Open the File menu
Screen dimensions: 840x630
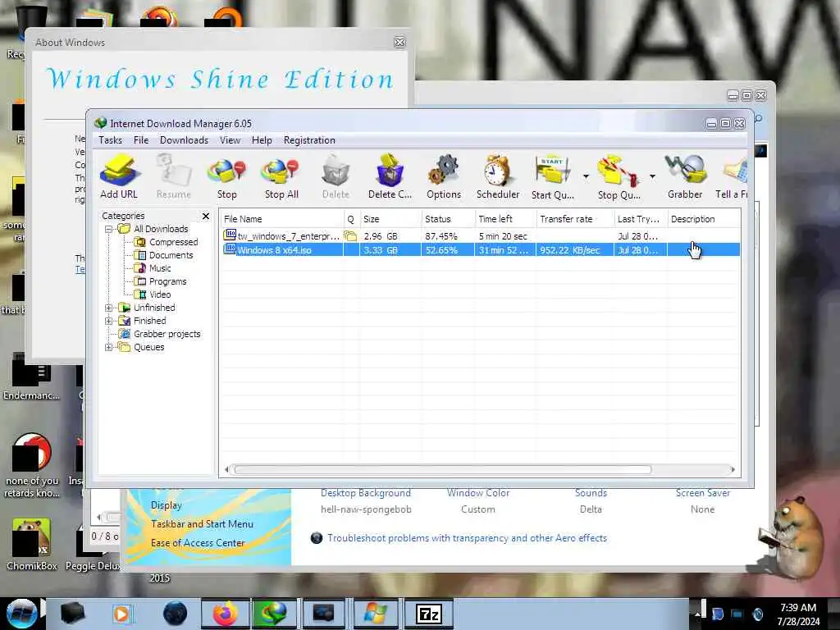(x=141, y=140)
